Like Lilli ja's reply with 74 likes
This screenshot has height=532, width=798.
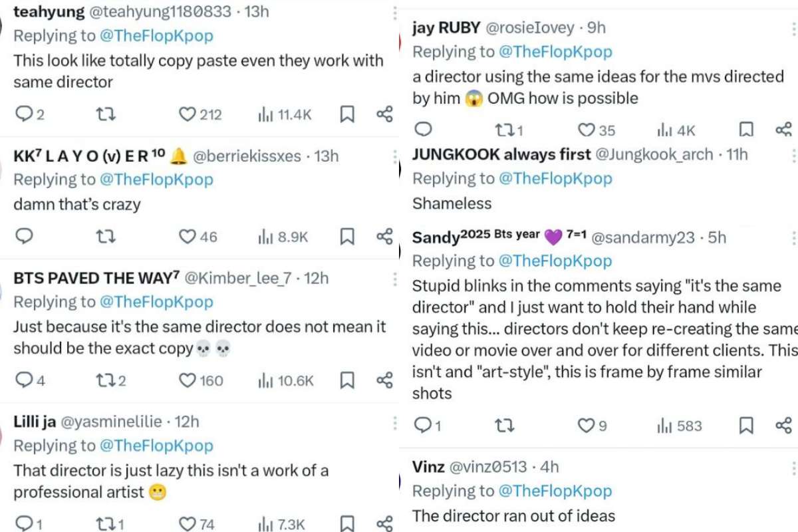click(188, 523)
